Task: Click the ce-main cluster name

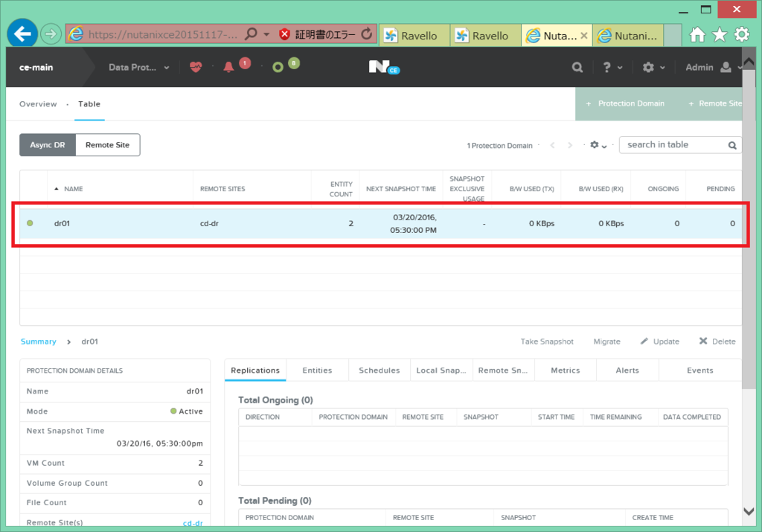Action: [36, 68]
